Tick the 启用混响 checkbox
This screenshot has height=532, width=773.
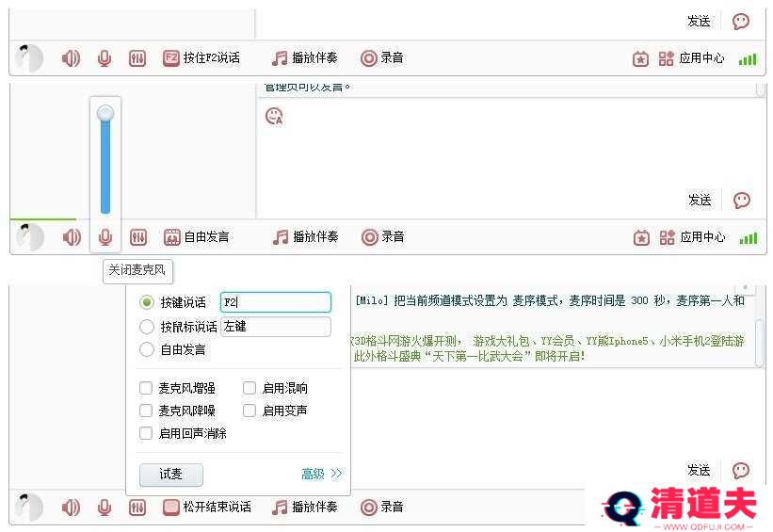coord(250,388)
